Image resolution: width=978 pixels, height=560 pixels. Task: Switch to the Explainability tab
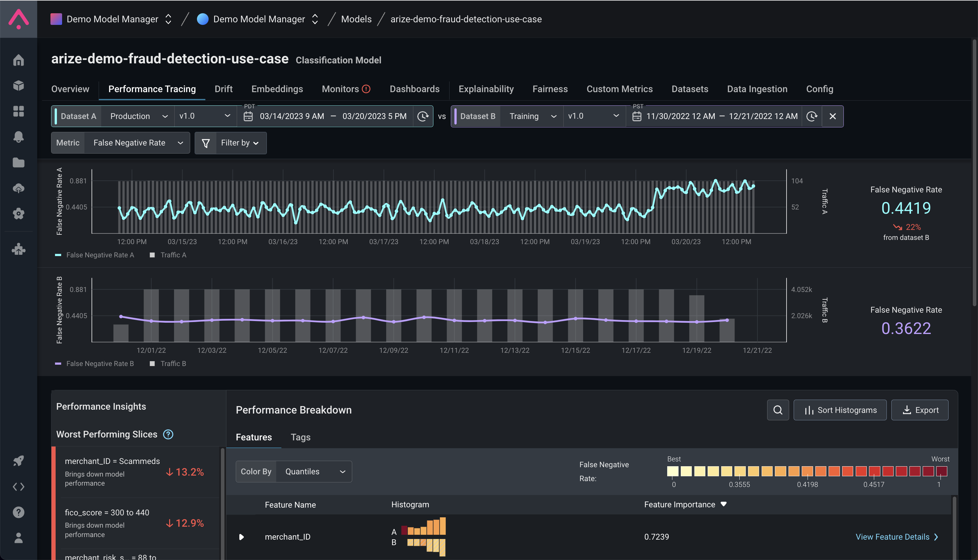[x=486, y=89]
